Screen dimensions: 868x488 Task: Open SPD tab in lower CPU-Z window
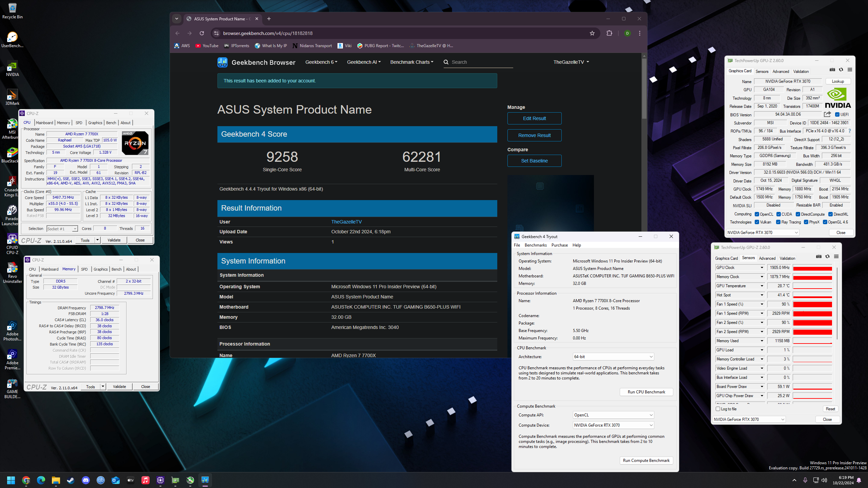(x=84, y=269)
